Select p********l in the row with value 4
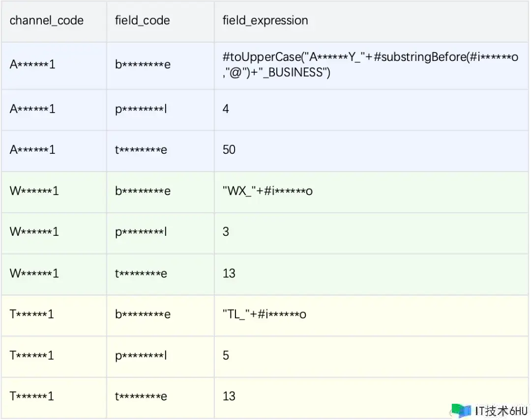531x420 pixels. [x=141, y=109]
